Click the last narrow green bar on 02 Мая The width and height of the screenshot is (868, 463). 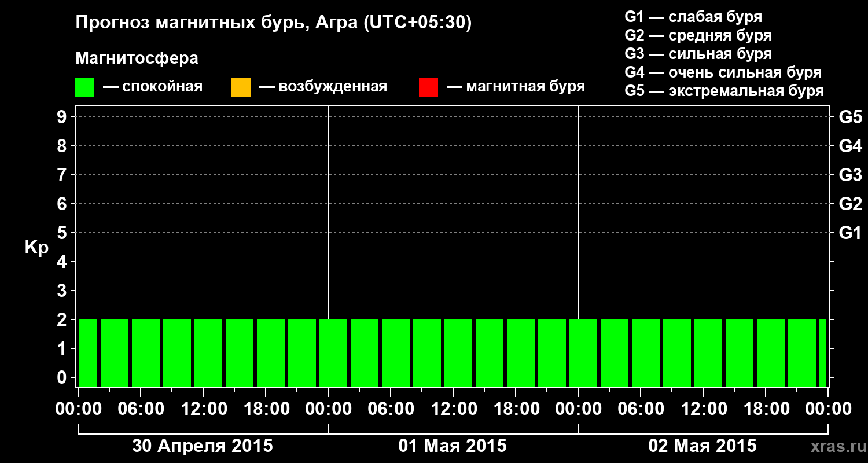click(823, 352)
